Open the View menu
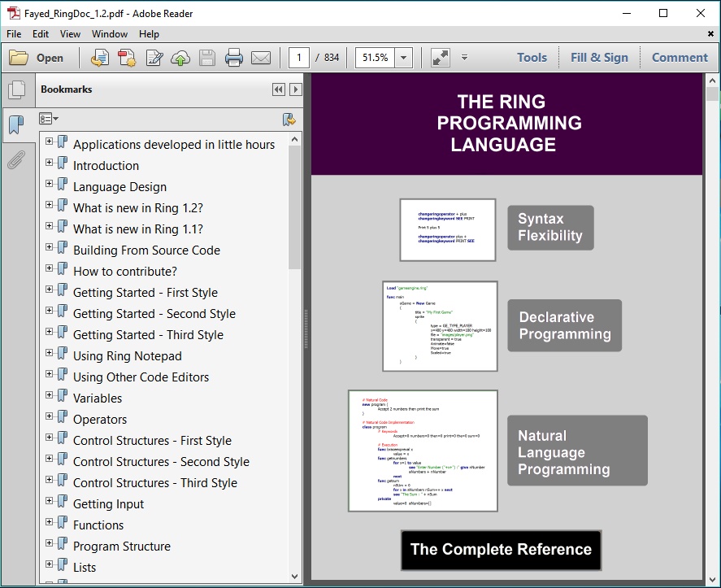The width and height of the screenshot is (721, 588). (70, 34)
